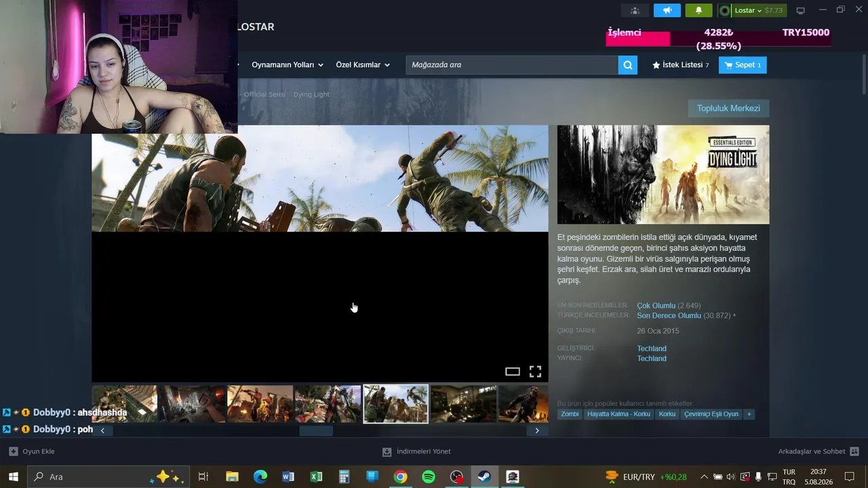The height and width of the screenshot is (488, 868).
Task: Click Dying Light breadcrumb link
Action: click(311, 95)
